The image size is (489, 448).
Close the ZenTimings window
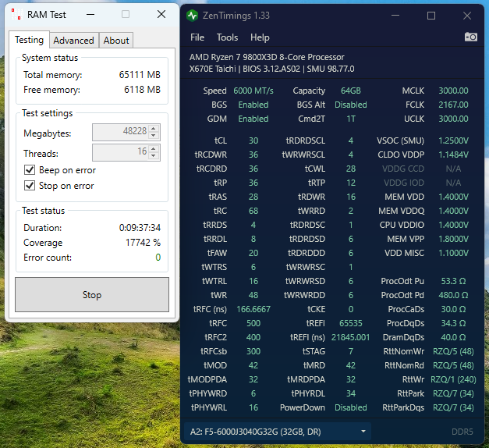pos(466,16)
